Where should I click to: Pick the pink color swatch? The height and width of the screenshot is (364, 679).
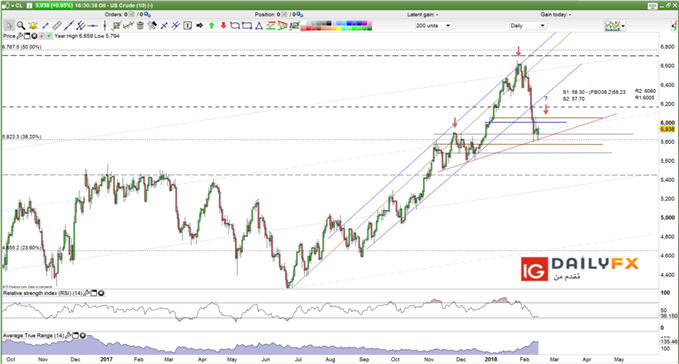point(369,23)
